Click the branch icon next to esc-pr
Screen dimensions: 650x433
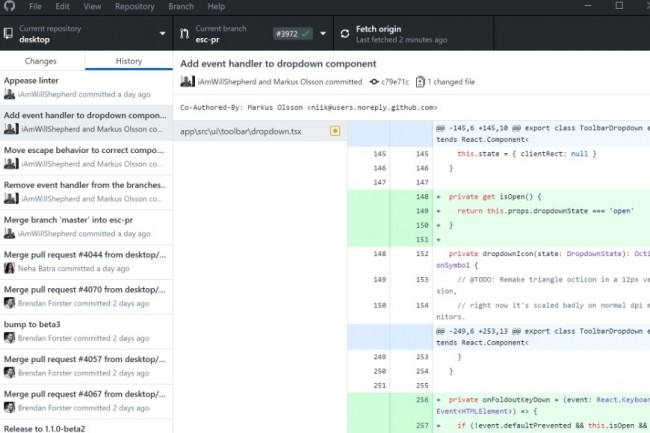(184, 34)
